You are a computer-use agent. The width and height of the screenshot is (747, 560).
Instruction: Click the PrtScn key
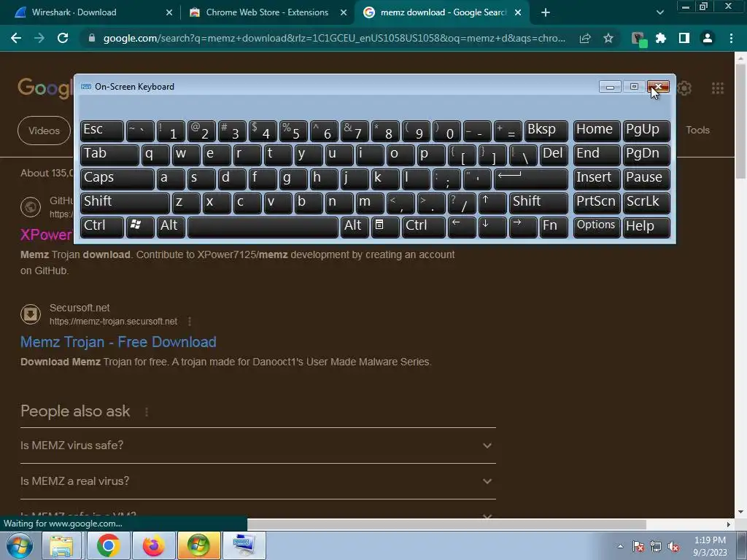click(597, 203)
